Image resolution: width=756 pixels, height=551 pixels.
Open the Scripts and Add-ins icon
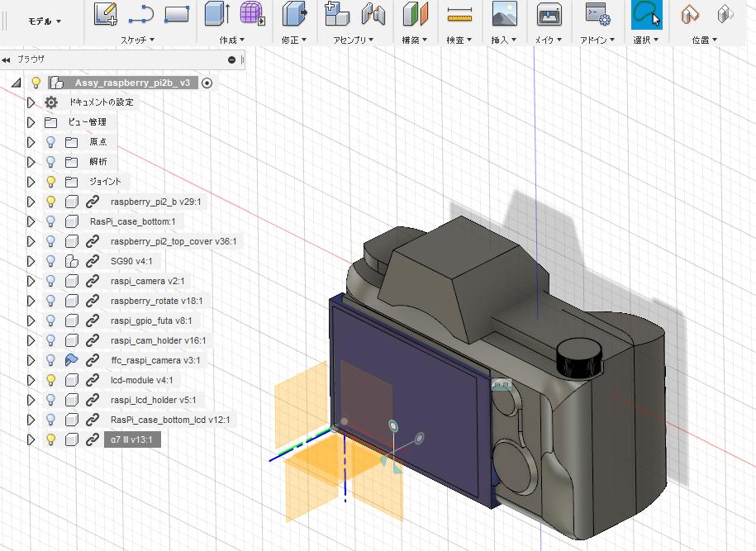(x=598, y=14)
